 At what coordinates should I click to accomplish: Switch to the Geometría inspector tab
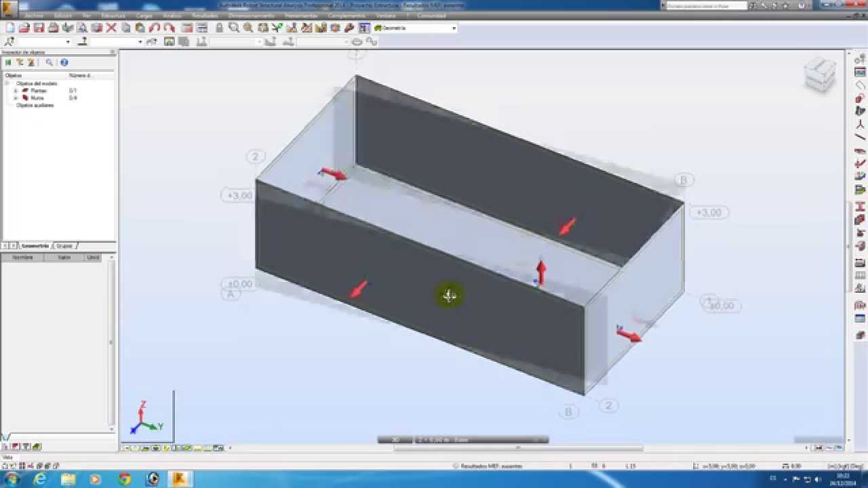[x=34, y=245]
